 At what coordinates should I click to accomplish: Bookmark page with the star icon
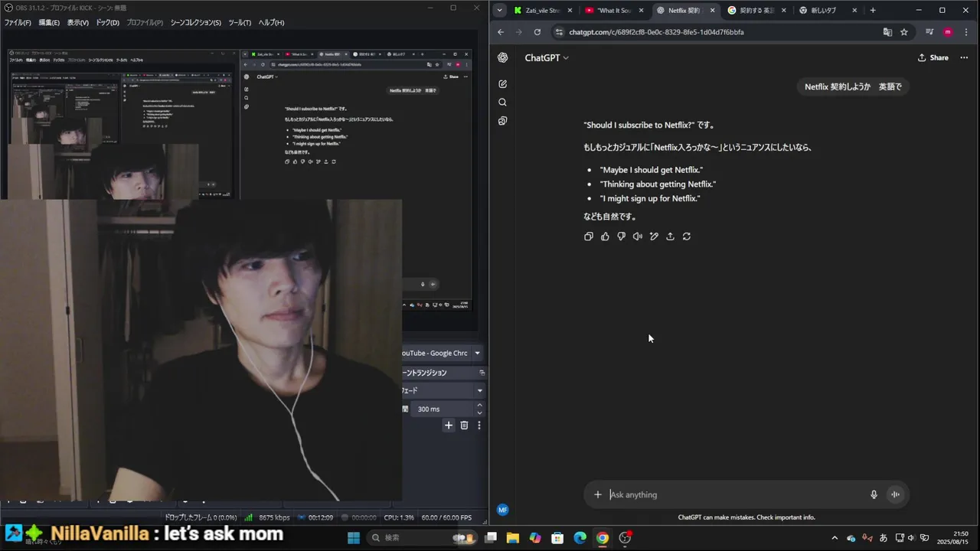tap(904, 32)
